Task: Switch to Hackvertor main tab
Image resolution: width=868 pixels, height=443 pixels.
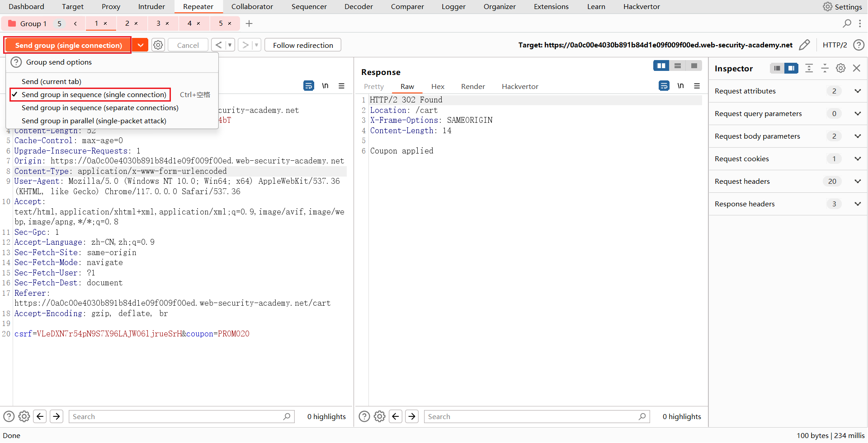Action: (x=642, y=7)
